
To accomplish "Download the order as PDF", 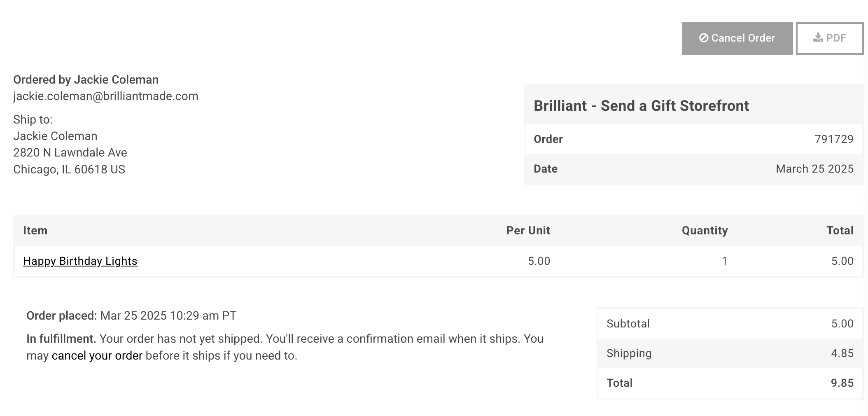I will (829, 38).
